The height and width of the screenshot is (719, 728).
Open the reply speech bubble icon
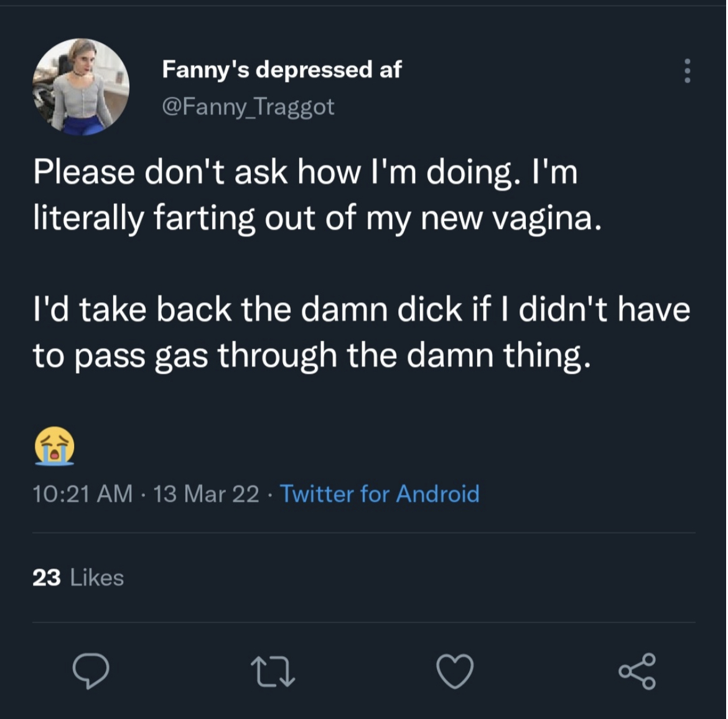pos(91,670)
